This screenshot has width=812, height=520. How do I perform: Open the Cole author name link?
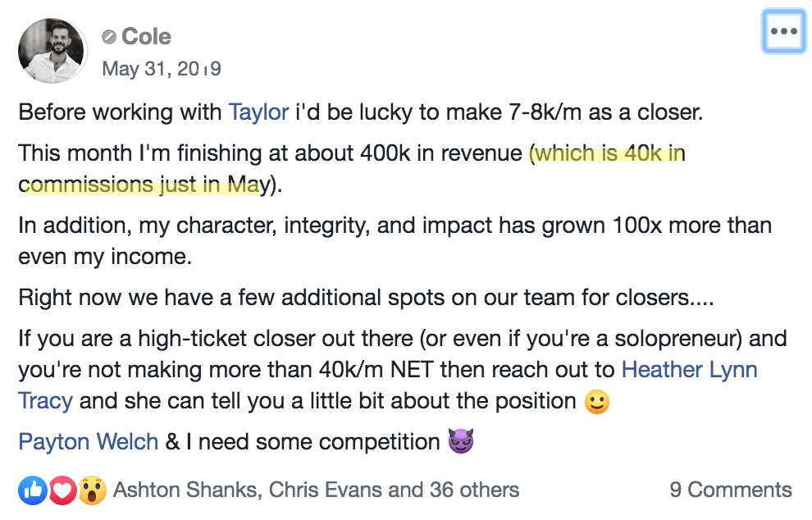[146, 37]
